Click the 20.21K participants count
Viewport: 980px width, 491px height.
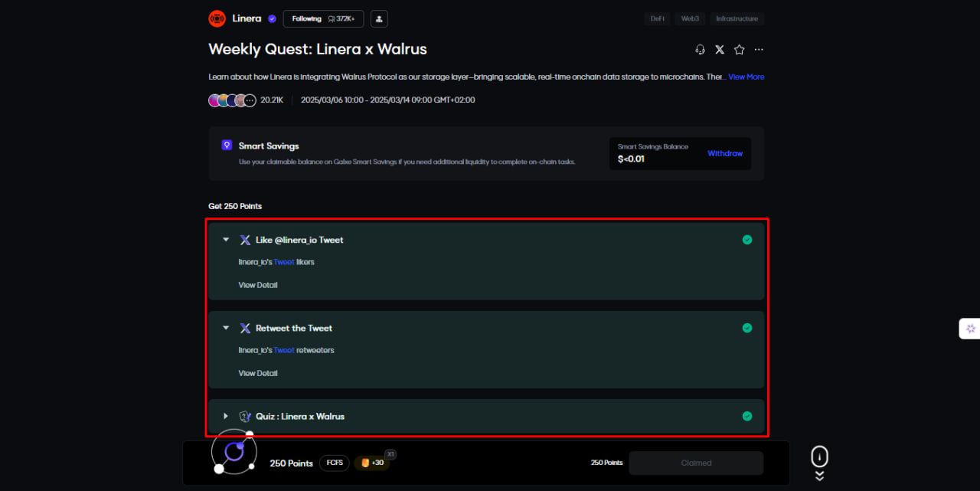[x=272, y=100]
